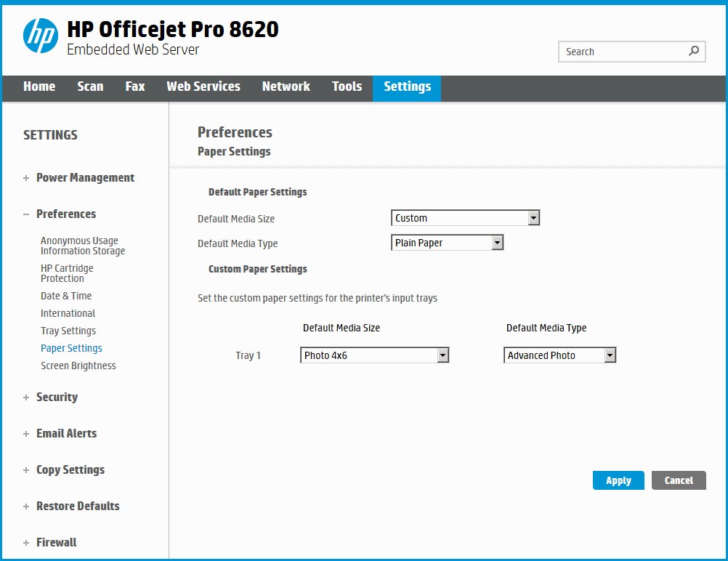Switch to the Scan tab
Image resolution: width=728 pixels, height=561 pixels.
pos(90,86)
